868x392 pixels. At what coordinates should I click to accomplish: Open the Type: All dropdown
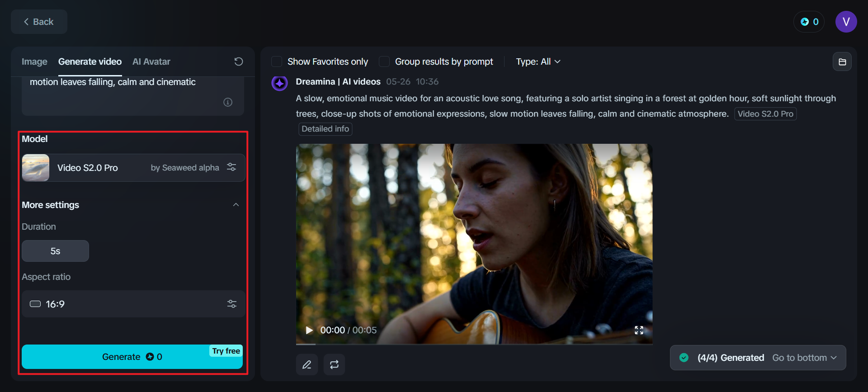pos(538,61)
